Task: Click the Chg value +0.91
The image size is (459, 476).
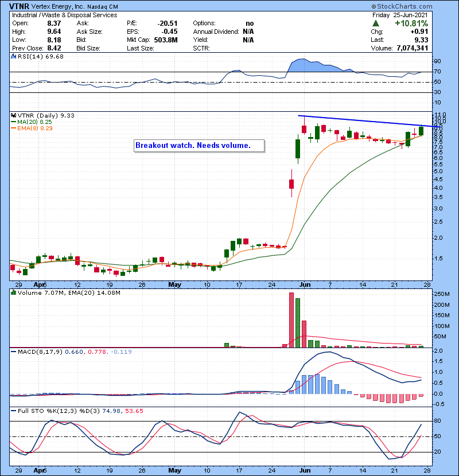Action: [419, 32]
